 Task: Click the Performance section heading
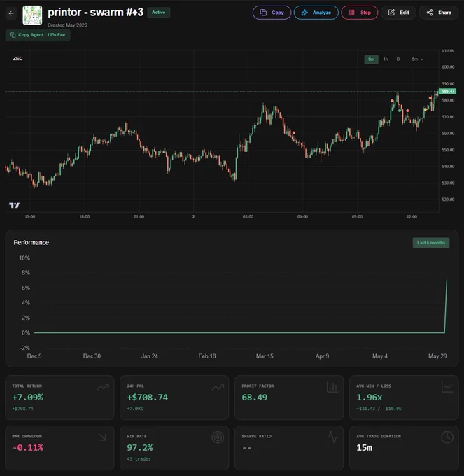(31, 243)
